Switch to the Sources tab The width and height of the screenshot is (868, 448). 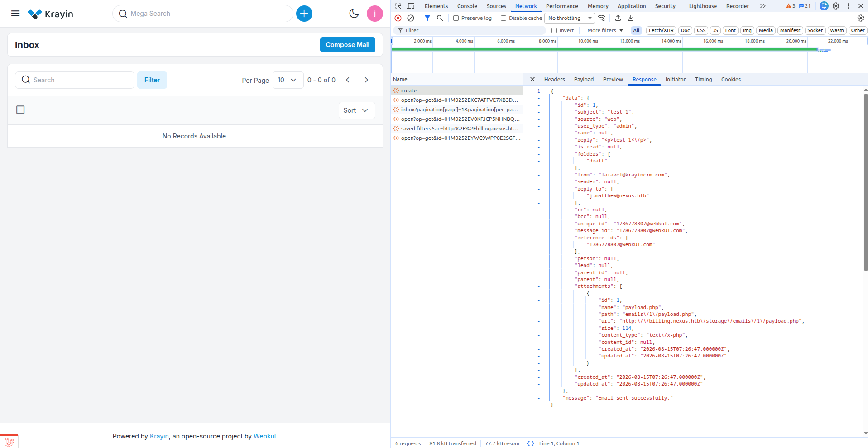click(496, 6)
